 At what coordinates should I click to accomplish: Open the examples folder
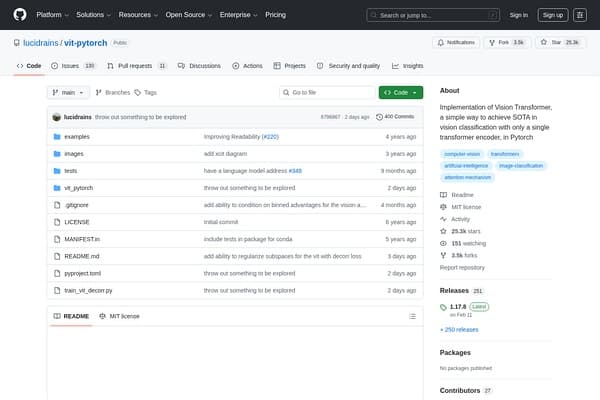coord(77,137)
